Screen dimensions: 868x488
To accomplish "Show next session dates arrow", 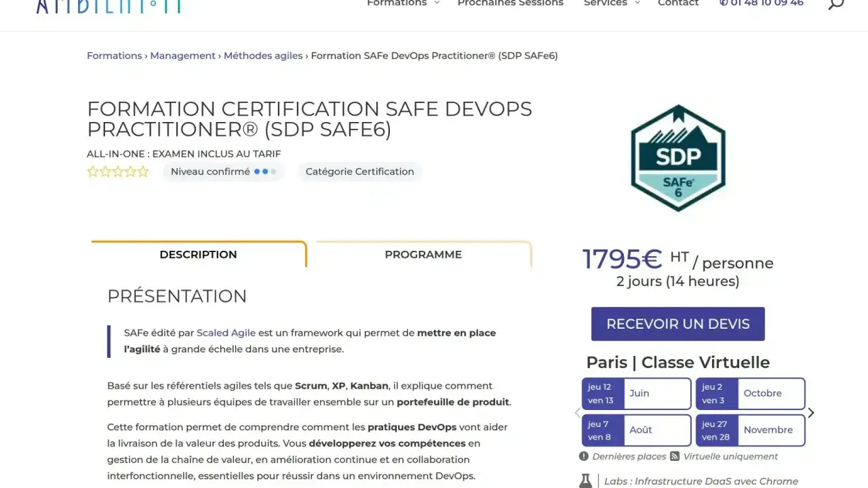I will tap(811, 413).
